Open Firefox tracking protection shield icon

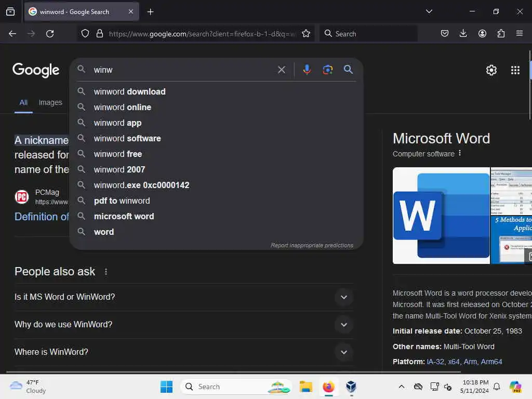pos(85,34)
